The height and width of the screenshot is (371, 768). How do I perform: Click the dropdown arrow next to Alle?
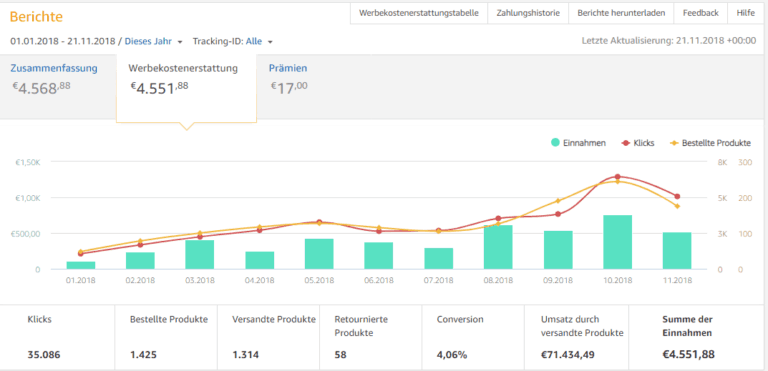pyautogui.click(x=270, y=42)
